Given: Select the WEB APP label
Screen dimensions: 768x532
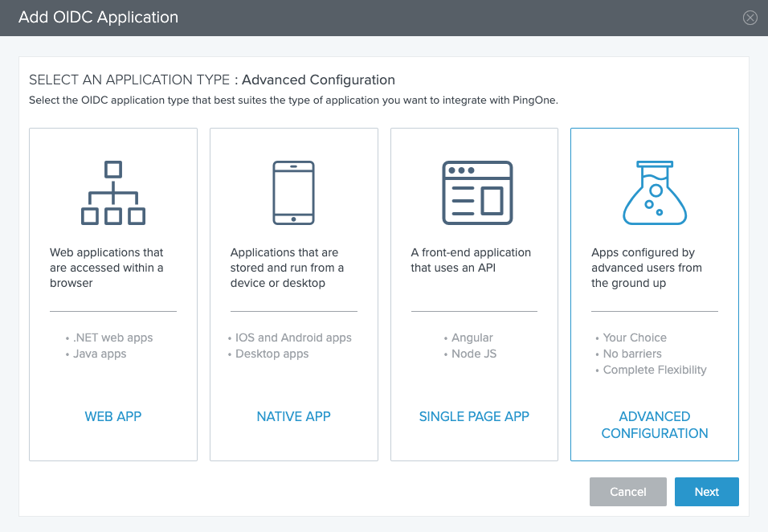Looking at the screenshot, I should (x=113, y=416).
